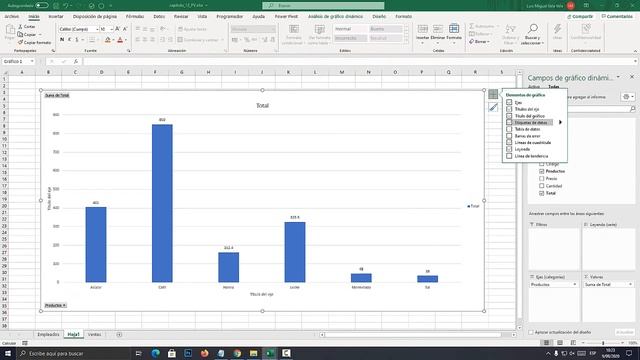Switch to the Ventas sheet tab
This screenshot has width=640, height=360.
[x=94, y=335]
